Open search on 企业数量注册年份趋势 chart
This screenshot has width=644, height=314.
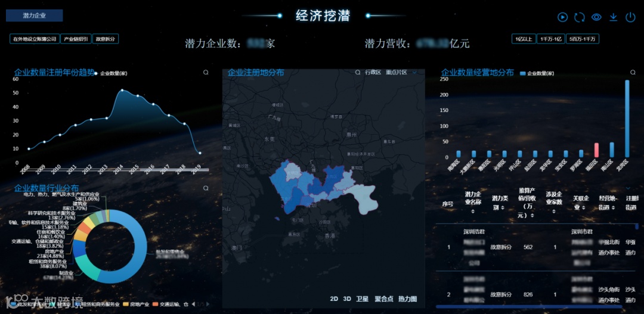206,72
